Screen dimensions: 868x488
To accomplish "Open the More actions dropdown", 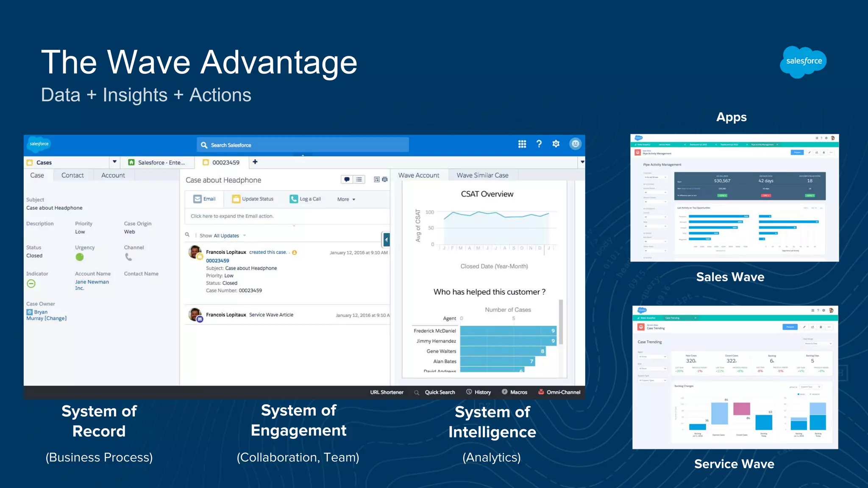I will pyautogui.click(x=346, y=199).
